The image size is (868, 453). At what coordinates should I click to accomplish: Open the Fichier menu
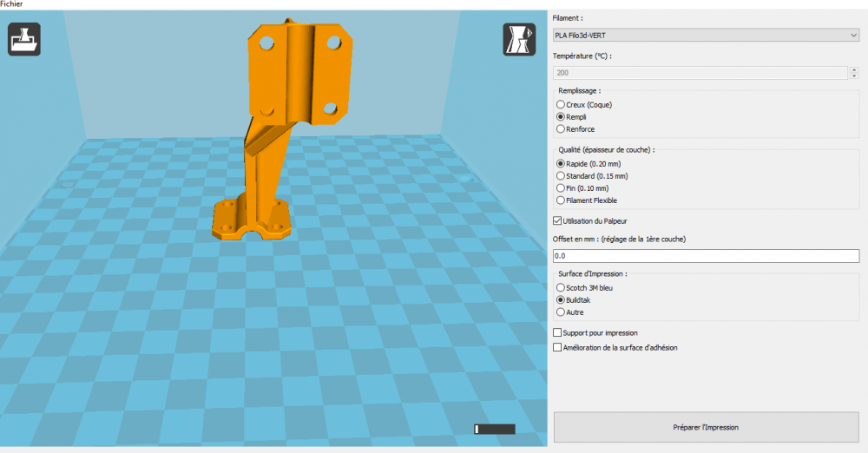pos(11,3)
